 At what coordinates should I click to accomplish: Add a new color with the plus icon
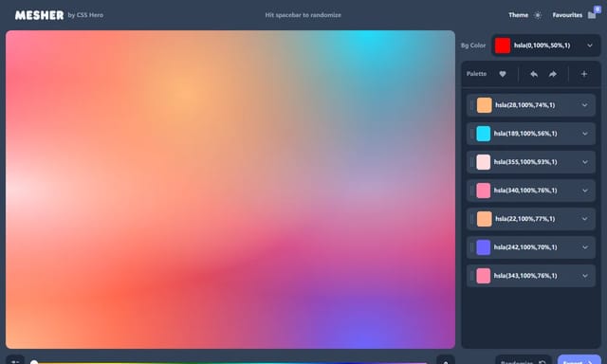coord(584,74)
